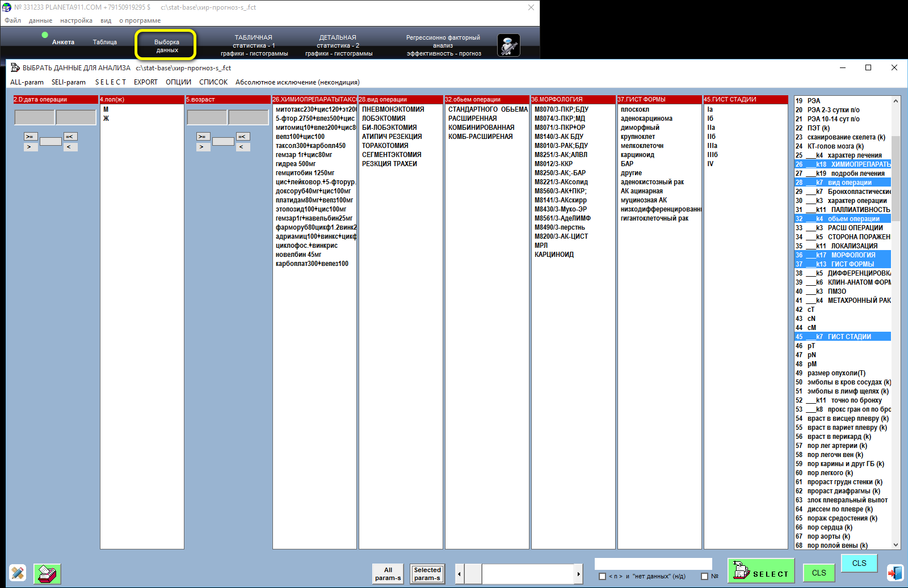The height and width of the screenshot is (588, 908).
Task: Click the app icon in title bar
Action: (7, 7)
